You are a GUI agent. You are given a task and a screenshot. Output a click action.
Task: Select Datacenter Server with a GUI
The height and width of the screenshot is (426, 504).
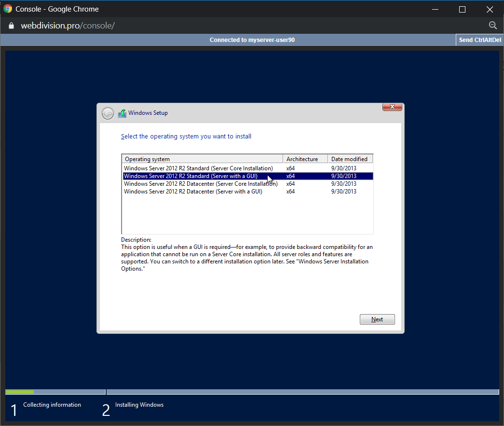[193, 192]
